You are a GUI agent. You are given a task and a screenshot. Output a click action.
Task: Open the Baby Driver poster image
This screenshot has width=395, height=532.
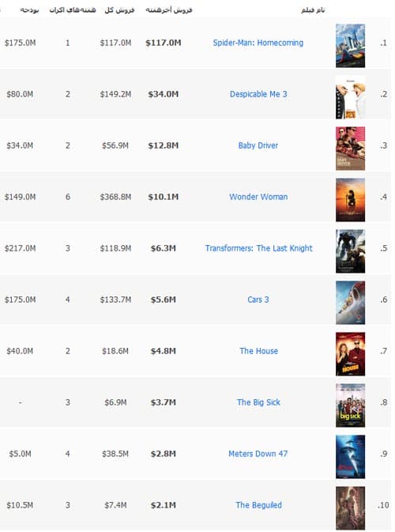350,149
